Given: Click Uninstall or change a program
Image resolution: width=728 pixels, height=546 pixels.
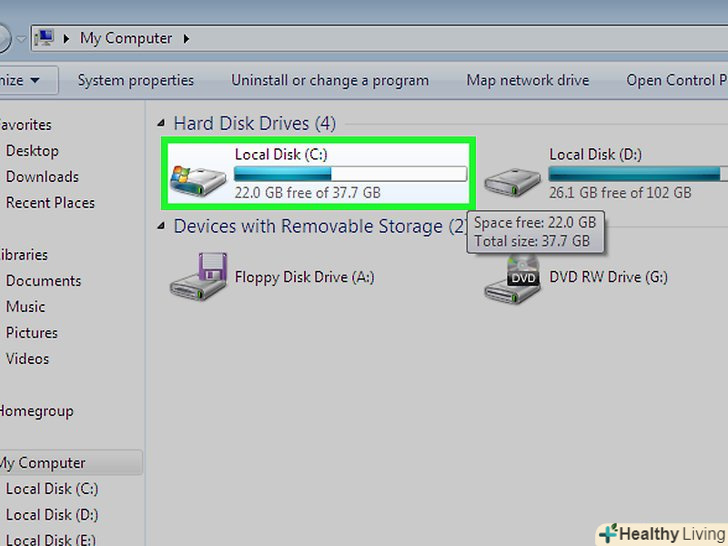Looking at the screenshot, I should [x=330, y=80].
